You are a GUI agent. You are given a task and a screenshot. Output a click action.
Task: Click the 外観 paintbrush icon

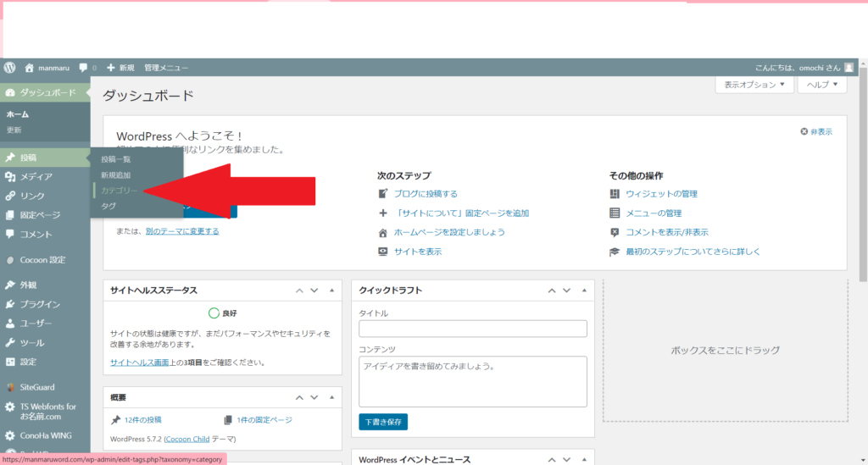click(x=10, y=285)
